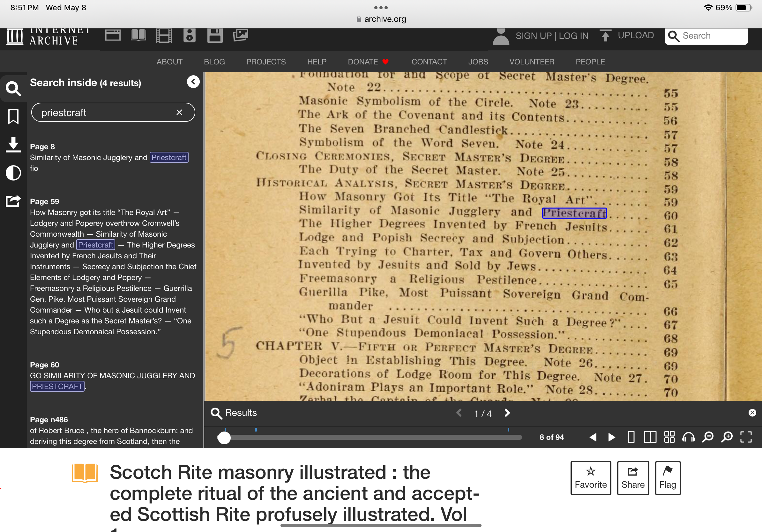Zoom in on the book page

click(727, 437)
